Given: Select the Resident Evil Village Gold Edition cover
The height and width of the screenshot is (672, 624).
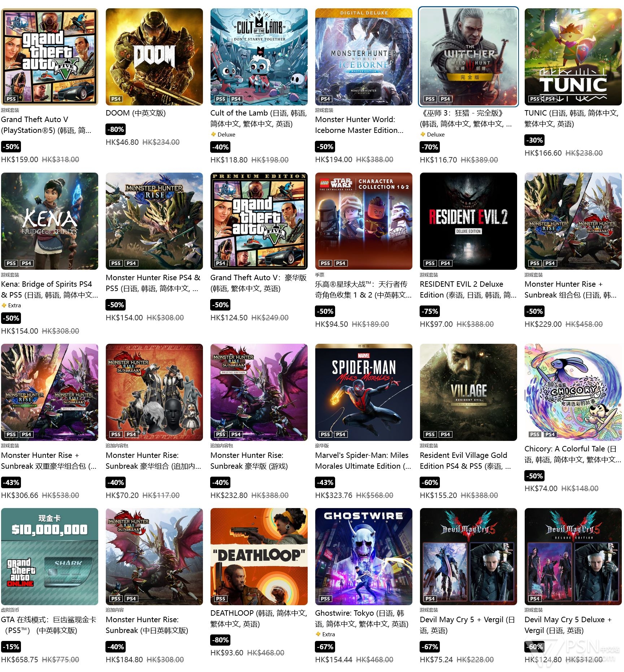Looking at the screenshot, I should (x=468, y=392).
